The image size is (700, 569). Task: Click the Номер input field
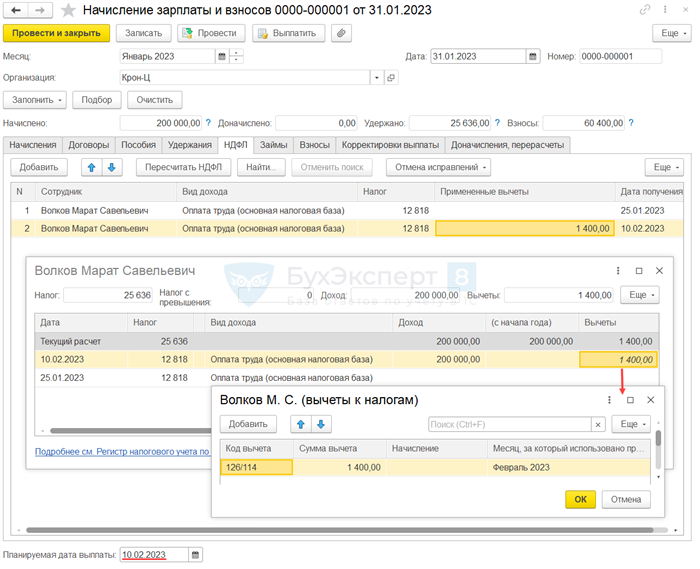[620, 56]
